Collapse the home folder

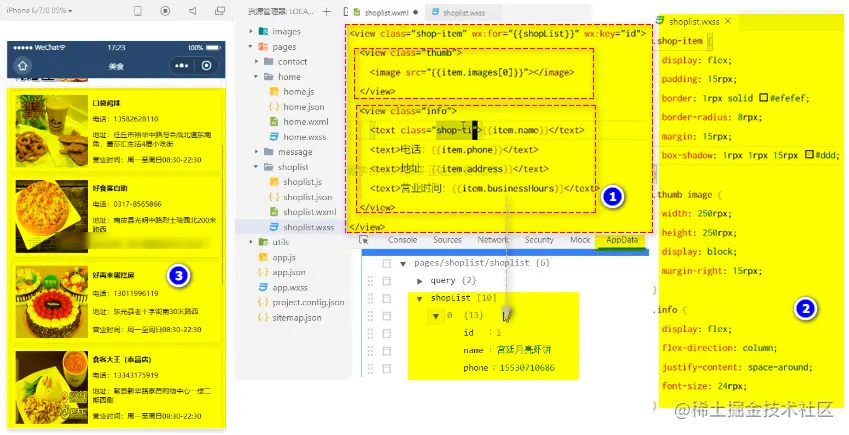(x=257, y=77)
